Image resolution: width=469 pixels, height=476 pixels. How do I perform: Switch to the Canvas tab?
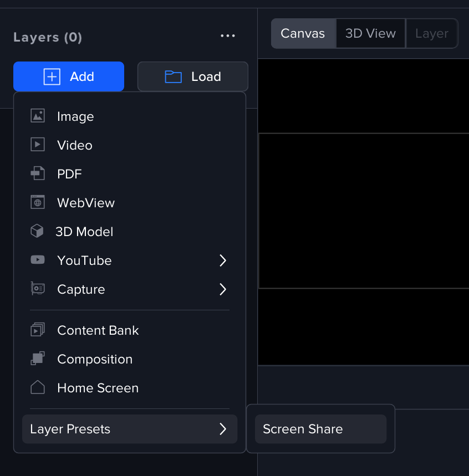click(x=303, y=33)
